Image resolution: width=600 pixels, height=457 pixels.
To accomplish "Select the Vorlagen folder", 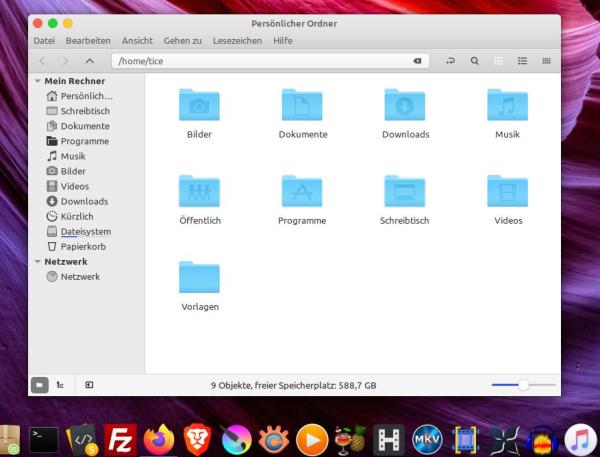I will tap(199, 277).
